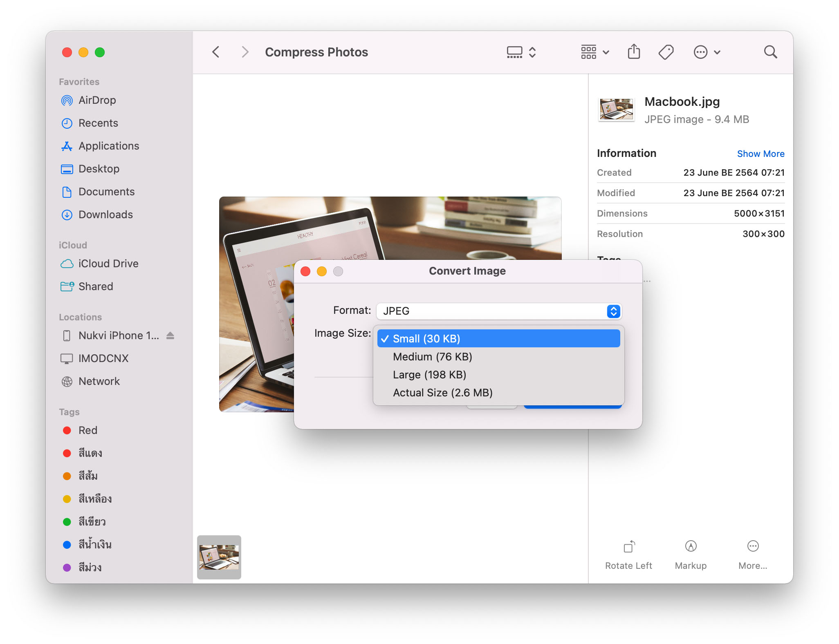Expand the ellipsis action menu in toolbar

click(x=707, y=52)
